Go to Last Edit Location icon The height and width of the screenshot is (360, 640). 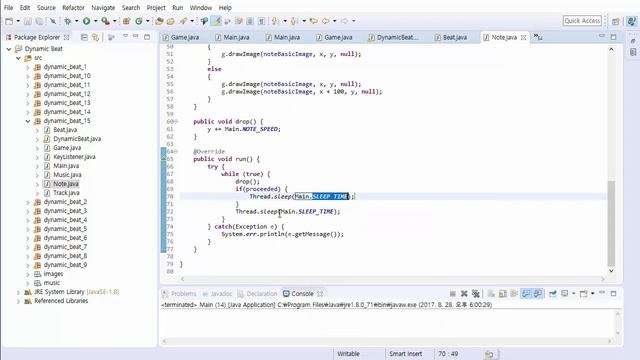pos(313,21)
